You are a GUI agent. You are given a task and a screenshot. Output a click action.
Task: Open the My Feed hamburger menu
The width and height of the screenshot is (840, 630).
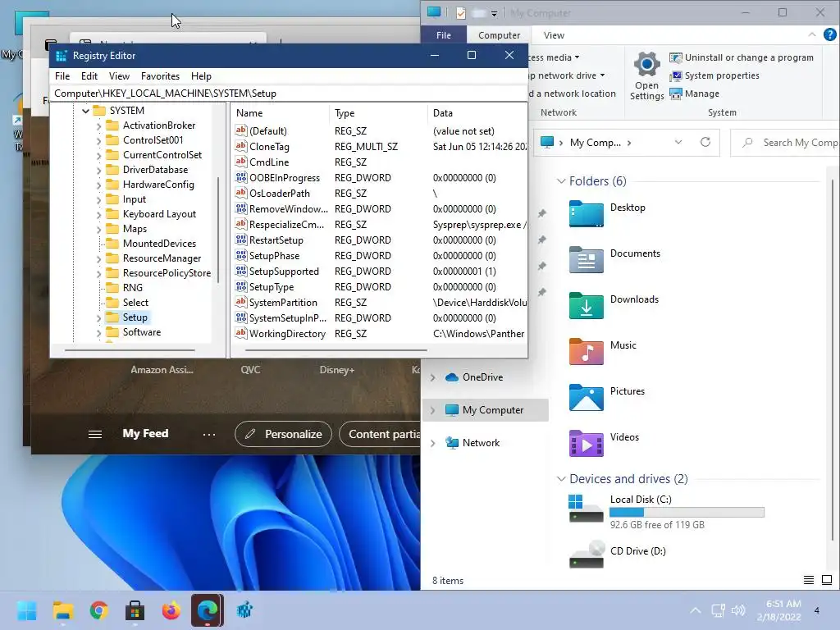pos(95,434)
